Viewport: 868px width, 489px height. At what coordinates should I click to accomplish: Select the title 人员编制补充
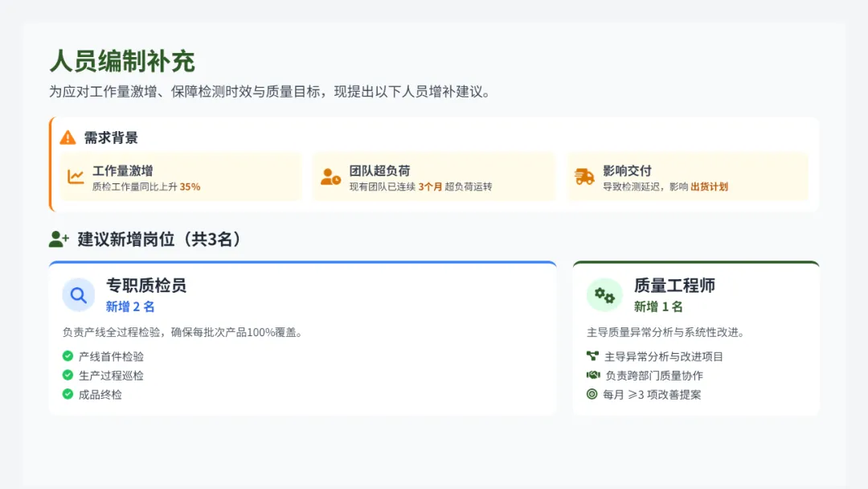click(x=122, y=61)
